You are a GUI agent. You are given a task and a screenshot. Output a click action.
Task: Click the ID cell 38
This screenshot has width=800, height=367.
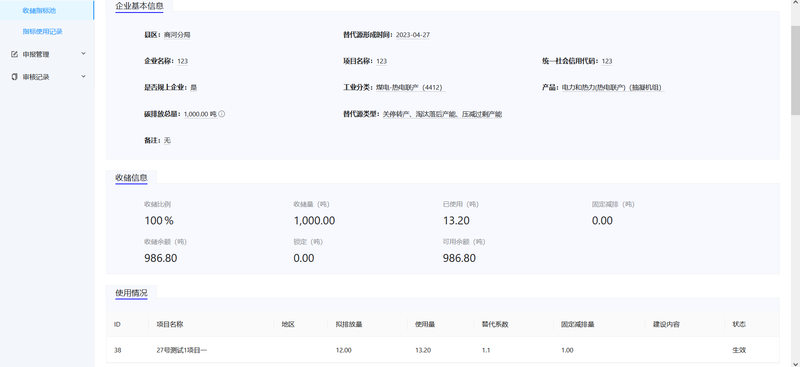tap(117, 351)
